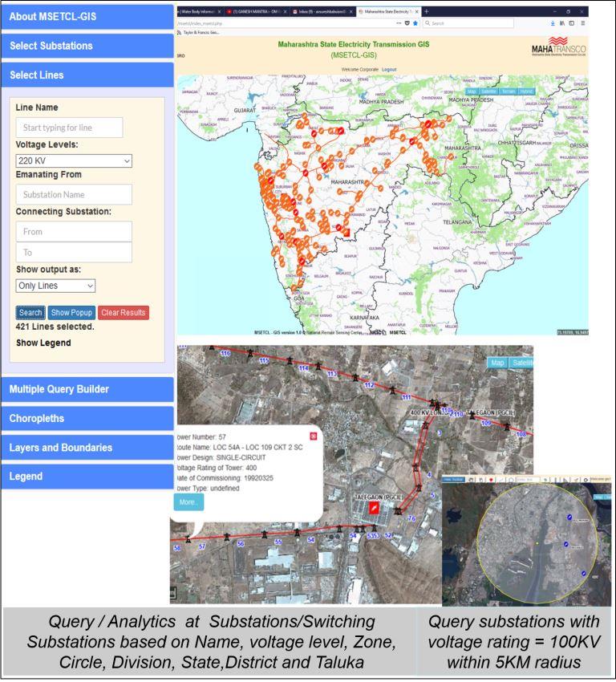This screenshot has width=616, height=682.
Task: Expand the Choropleths panel
Action: pos(87,418)
